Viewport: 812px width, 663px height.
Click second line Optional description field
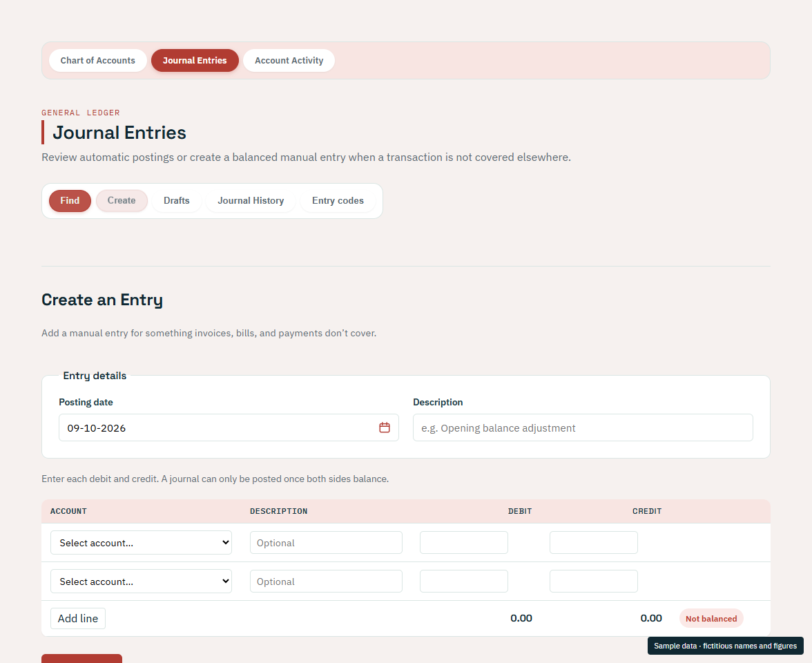(326, 582)
